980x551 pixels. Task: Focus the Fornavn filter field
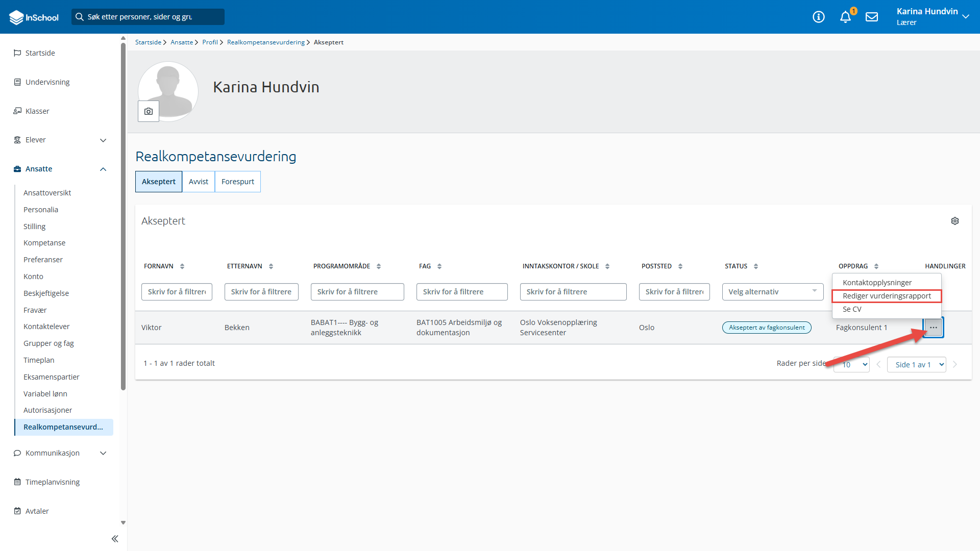pyautogui.click(x=177, y=292)
